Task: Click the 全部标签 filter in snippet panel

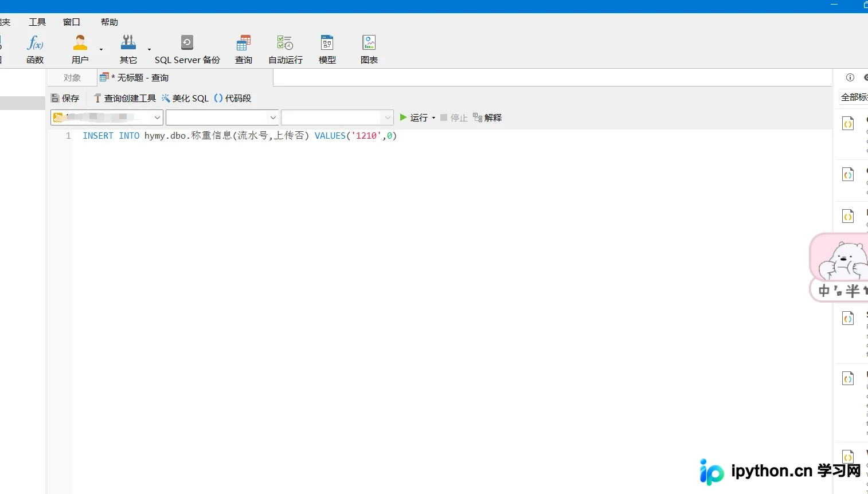Action: tap(854, 97)
